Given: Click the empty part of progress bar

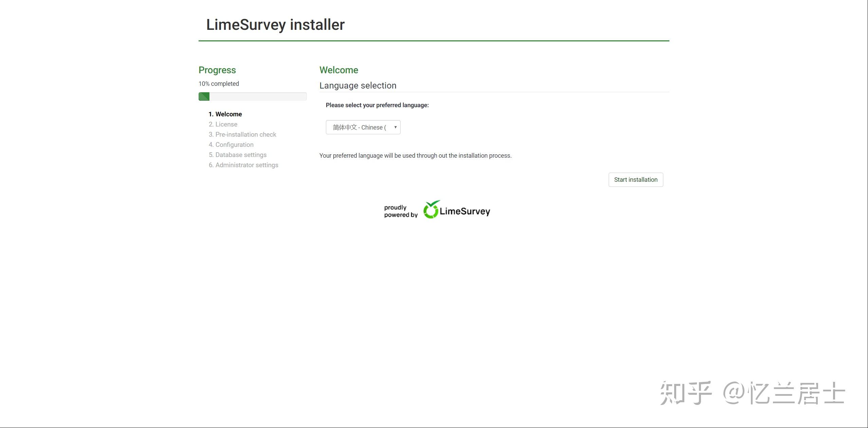Looking at the screenshot, I should click(258, 97).
